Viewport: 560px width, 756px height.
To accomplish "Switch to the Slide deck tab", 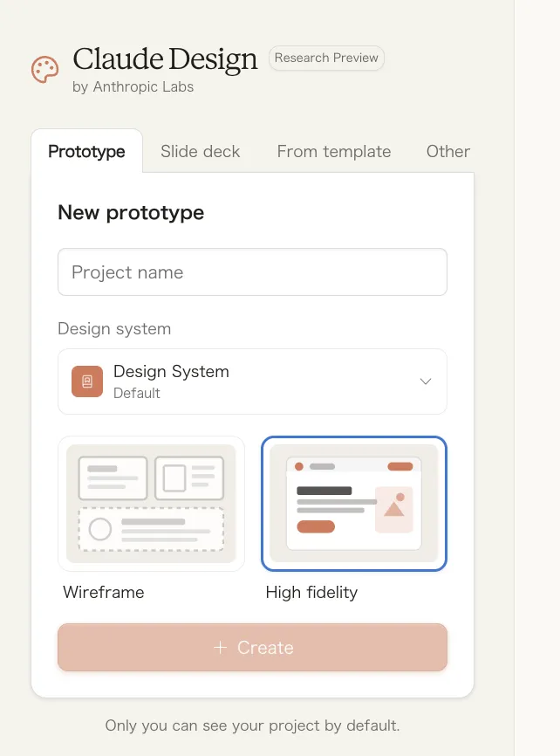I will click(x=201, y=152).
